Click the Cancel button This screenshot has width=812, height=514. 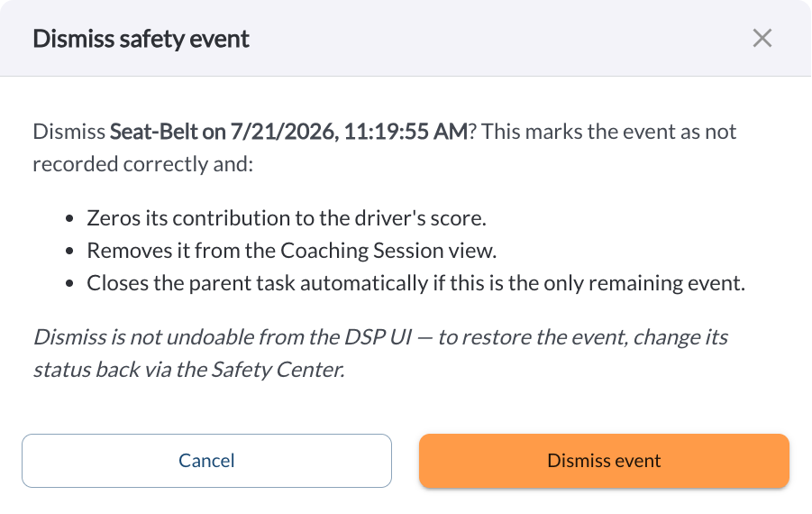point(206,461)
